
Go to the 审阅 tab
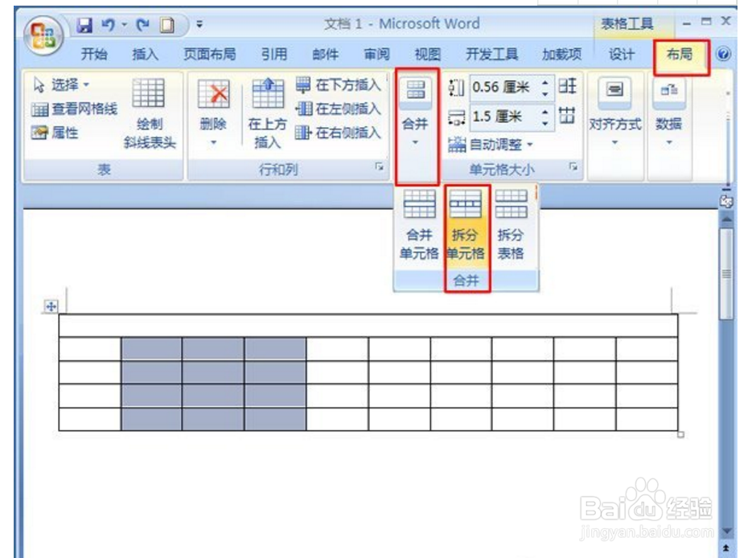pyautogui.click(x=376, y=54)
